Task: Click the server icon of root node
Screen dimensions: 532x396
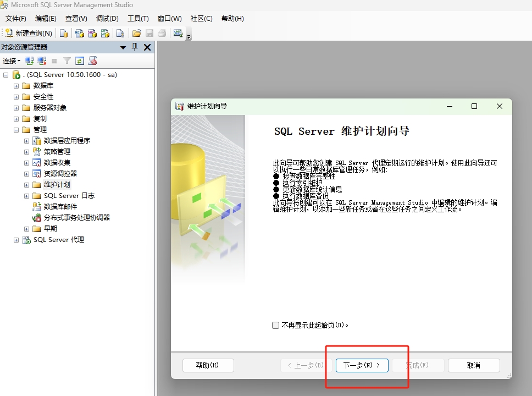Action: point(16,75)
